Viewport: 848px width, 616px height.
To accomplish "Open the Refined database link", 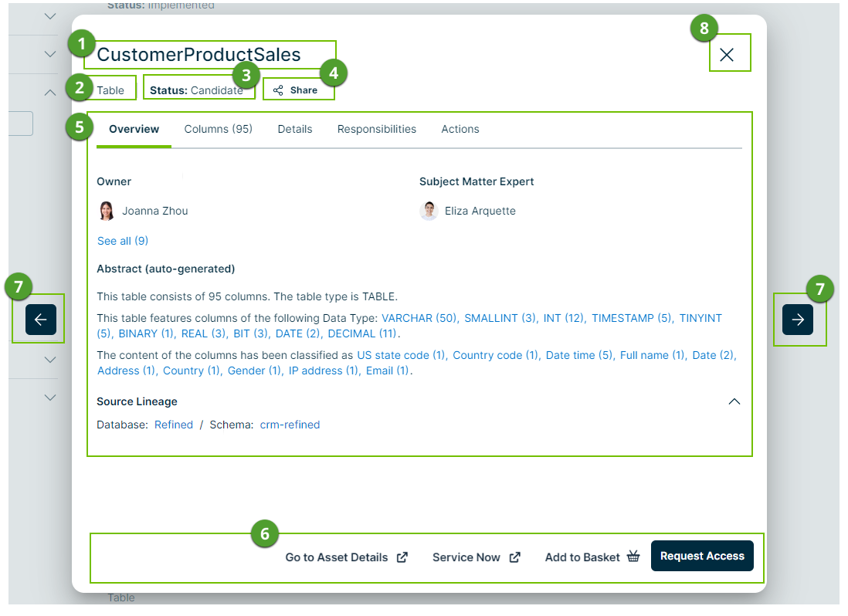I will coord(174,425).
